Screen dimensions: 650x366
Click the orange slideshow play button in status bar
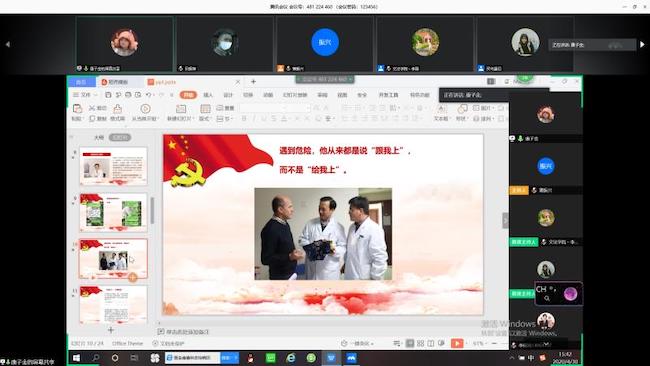457,343
